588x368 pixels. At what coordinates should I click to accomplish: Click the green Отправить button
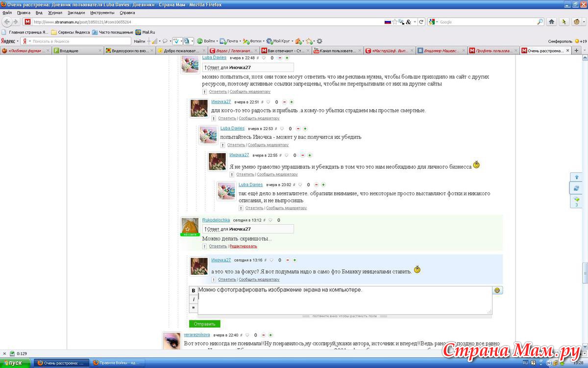click(205, 324)
